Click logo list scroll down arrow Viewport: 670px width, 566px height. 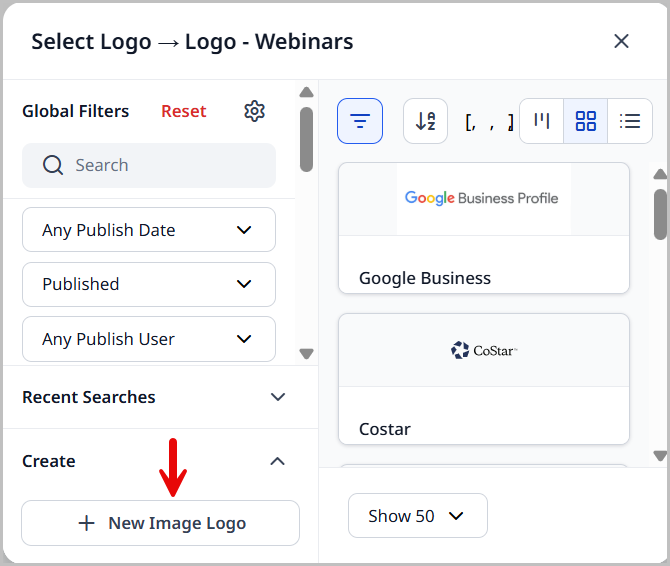pos(660,456)
